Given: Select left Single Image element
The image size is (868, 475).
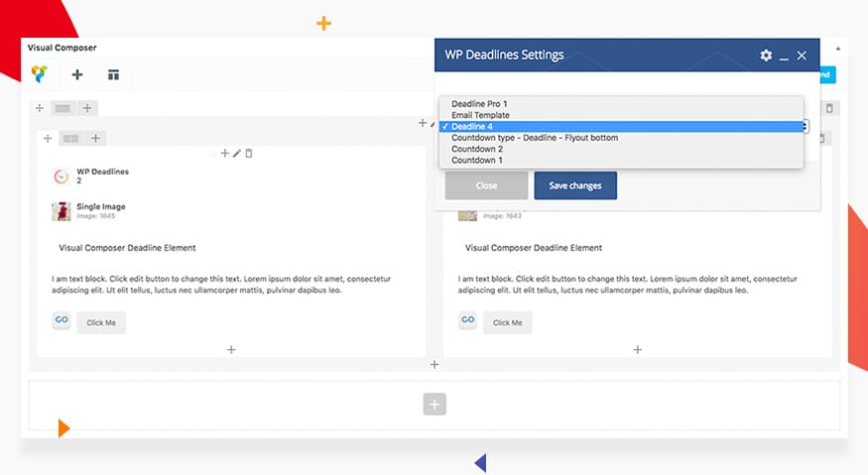Looking at the screenshot, I should (x=89, y=211).
